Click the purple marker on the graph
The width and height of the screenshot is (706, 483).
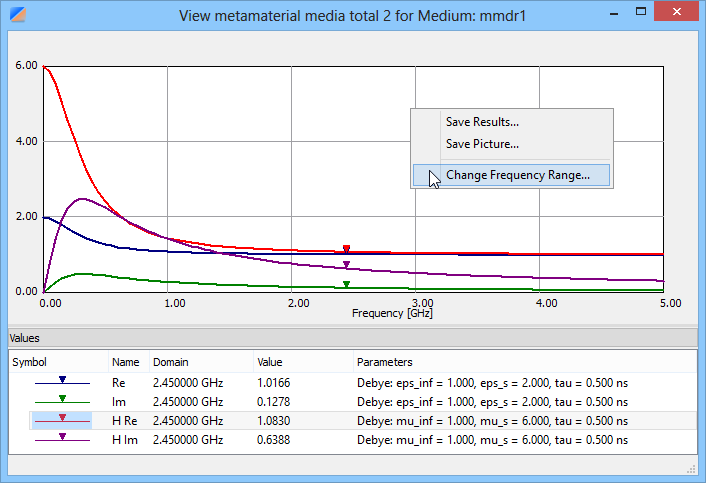(346, 265)
